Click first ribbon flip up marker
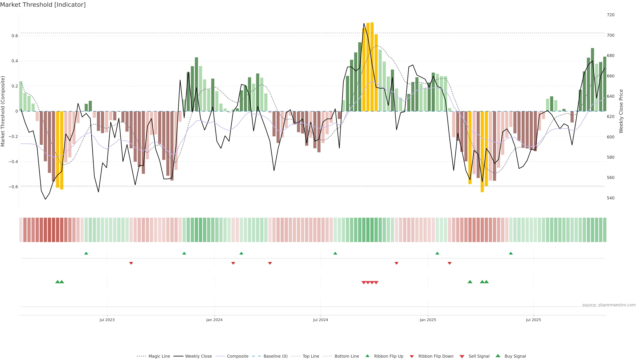 pyautogui.click(x=86, y=253)
